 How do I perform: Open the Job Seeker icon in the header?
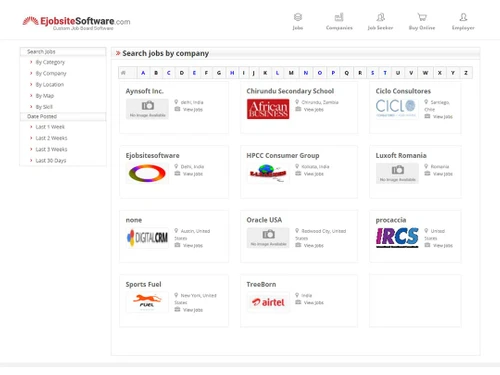tap(380, 17)
